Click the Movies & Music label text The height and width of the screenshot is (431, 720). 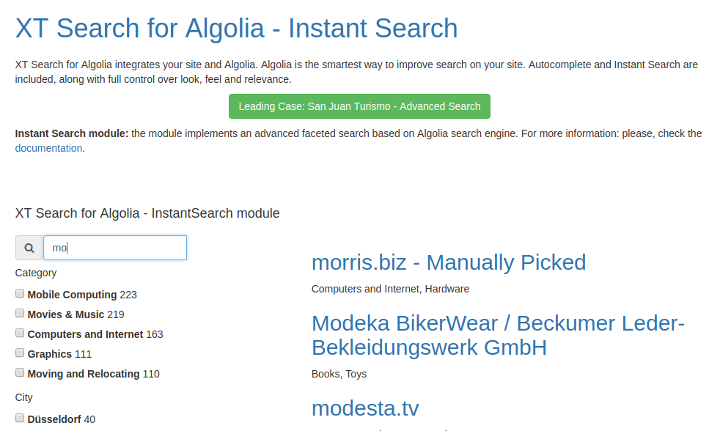(66, 314)
